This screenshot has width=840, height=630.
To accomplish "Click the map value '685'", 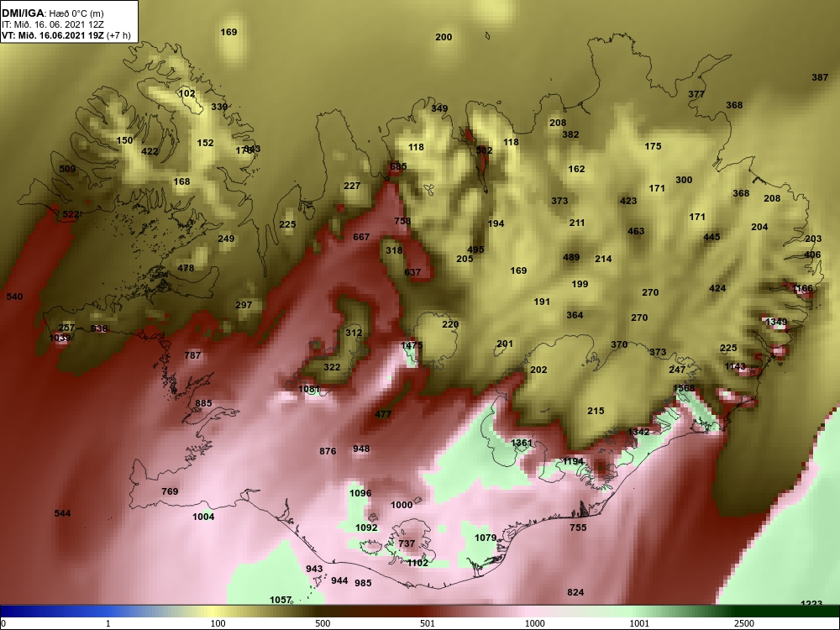I will (x=398, y=166).
